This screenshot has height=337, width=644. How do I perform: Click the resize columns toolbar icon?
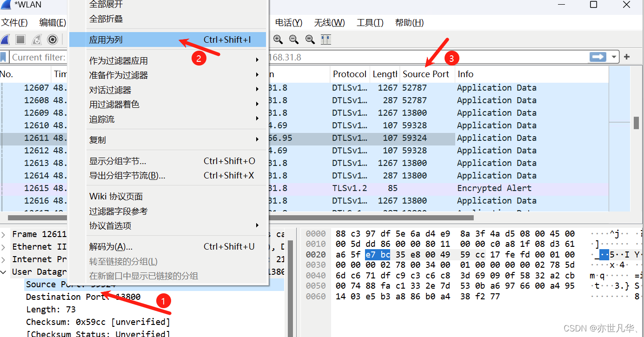[x=326, y=40]
